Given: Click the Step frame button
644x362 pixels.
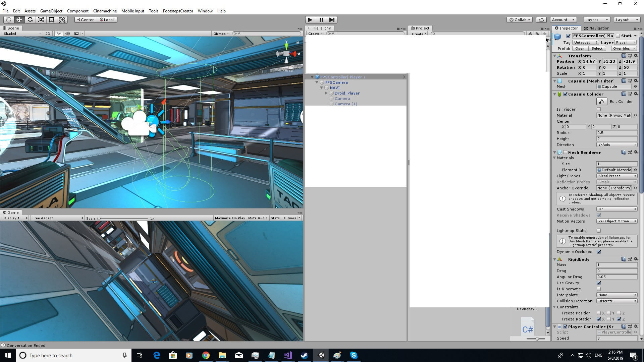Looking at the screenshot, I should coord(332,20).
